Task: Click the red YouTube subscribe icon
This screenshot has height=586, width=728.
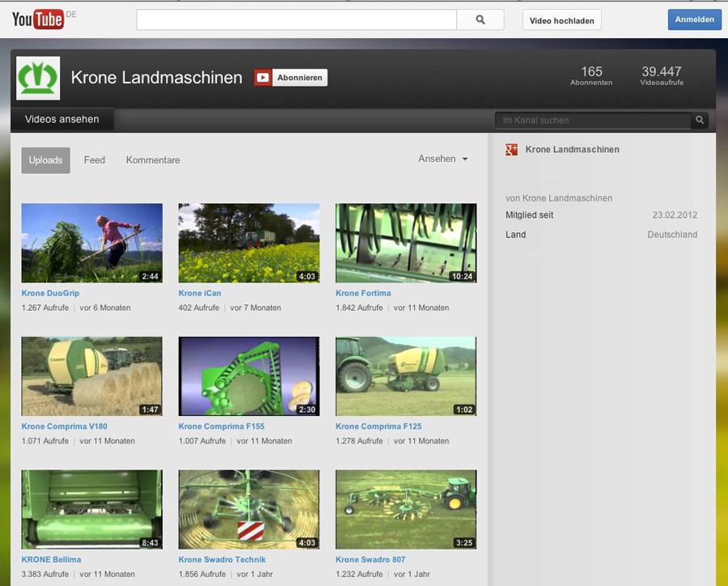Action: pyautogui.click(x=263, y=78)
